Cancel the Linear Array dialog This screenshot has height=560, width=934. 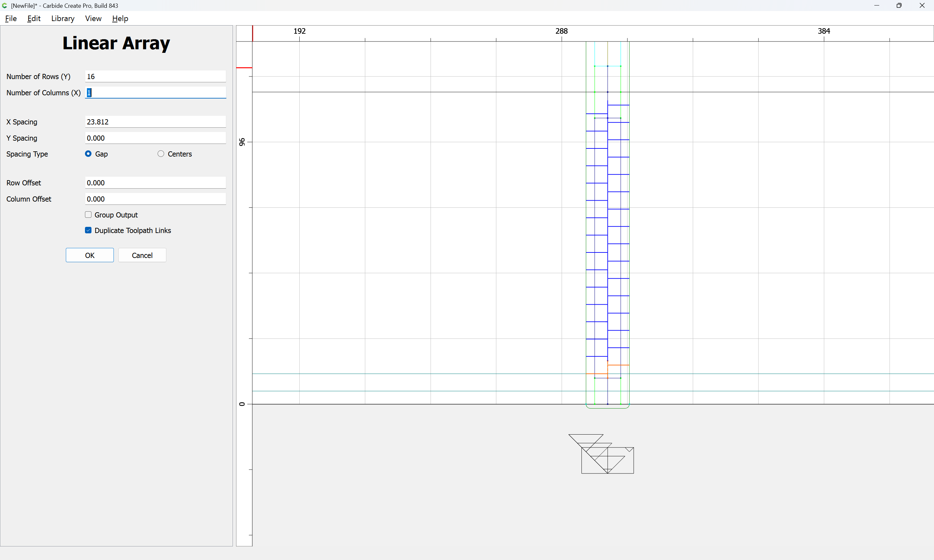click(142, 255)
